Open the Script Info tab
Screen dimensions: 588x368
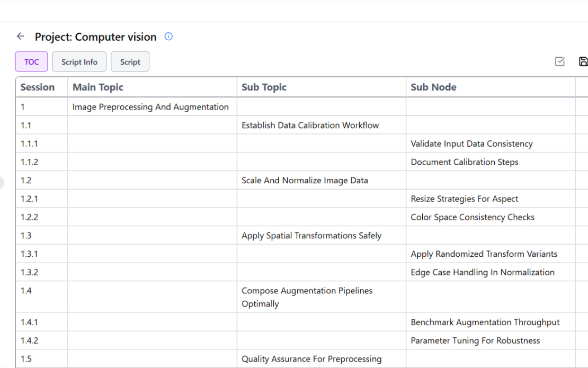[x=79, y=61]
